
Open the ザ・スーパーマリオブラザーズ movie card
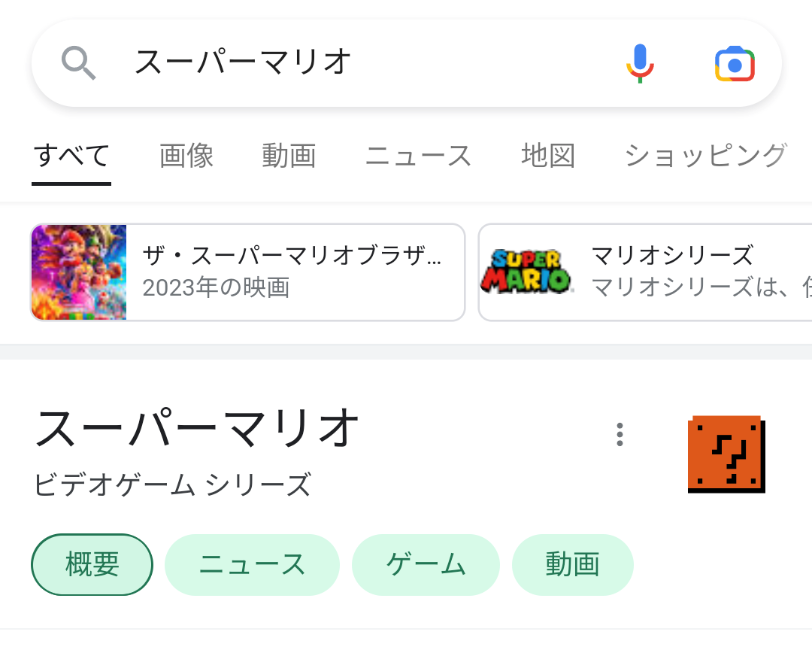[x=248, y=272]
